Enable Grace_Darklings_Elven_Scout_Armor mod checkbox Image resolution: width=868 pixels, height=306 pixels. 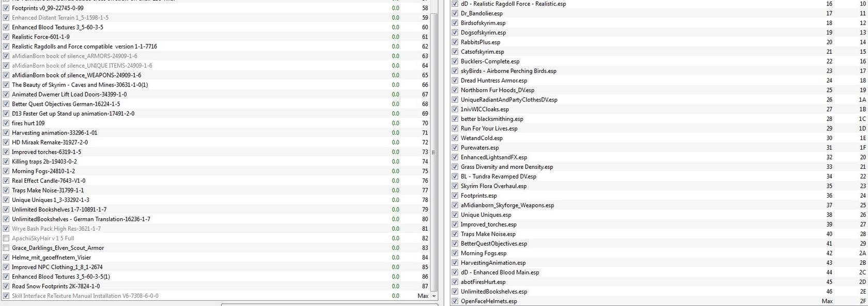click(6, 248)
